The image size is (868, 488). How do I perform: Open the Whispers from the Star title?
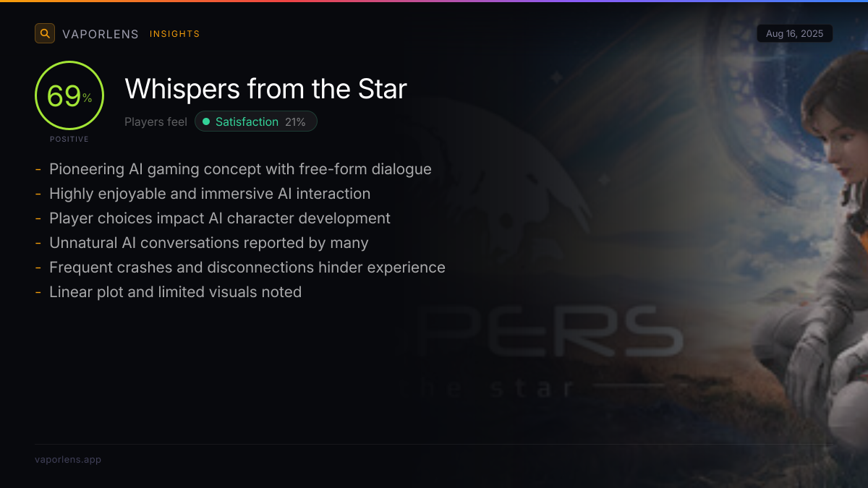(x=265, y=89)
